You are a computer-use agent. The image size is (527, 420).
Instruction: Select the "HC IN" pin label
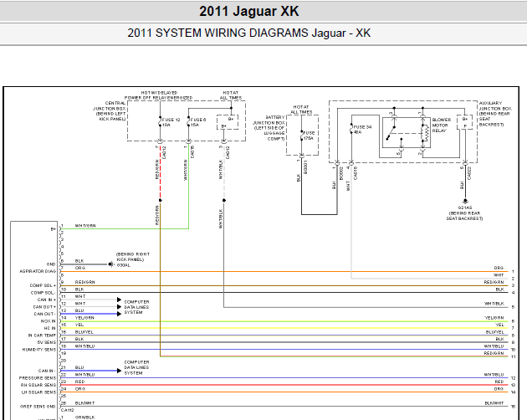[x=49, y=328]
